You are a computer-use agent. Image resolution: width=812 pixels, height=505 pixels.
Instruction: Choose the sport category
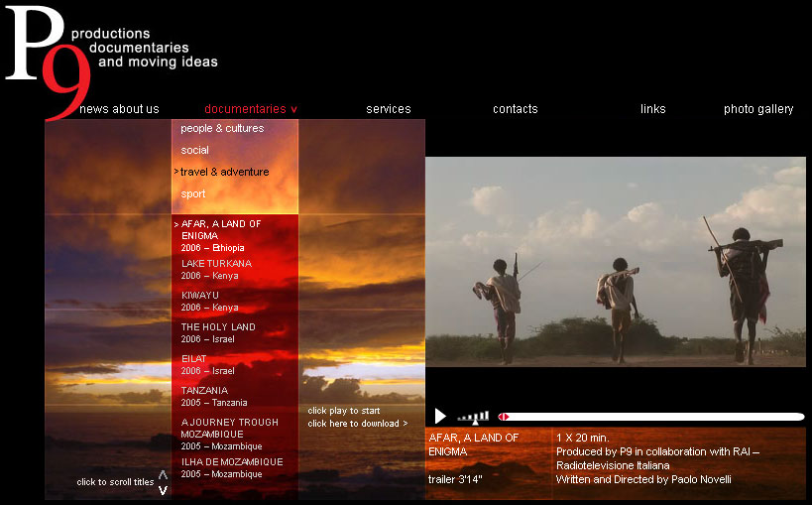click(x=193, y=194)
